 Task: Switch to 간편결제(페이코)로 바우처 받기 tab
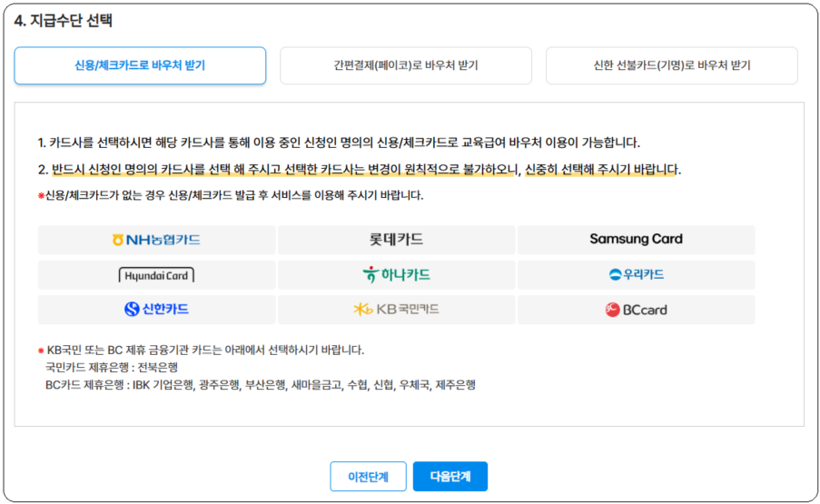406,65
